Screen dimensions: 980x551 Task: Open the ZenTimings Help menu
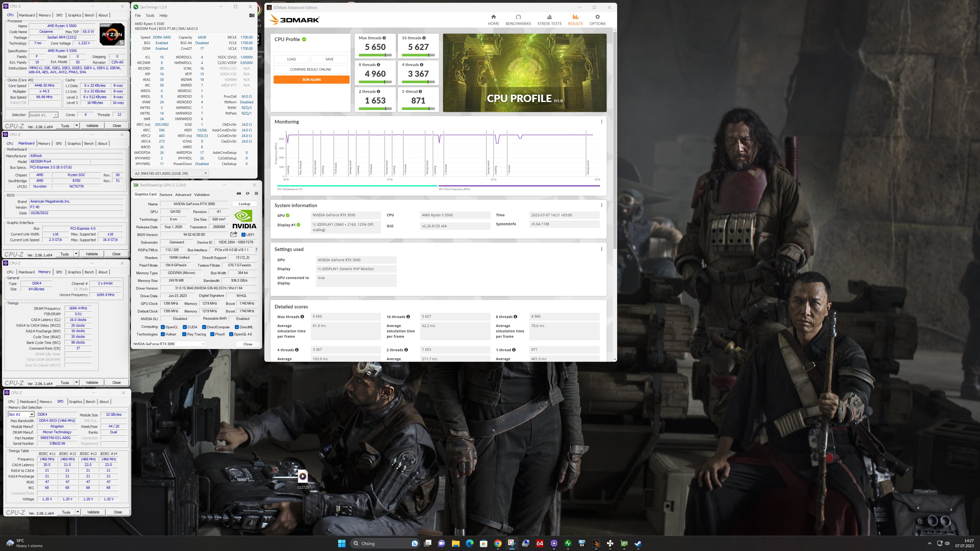163,16
